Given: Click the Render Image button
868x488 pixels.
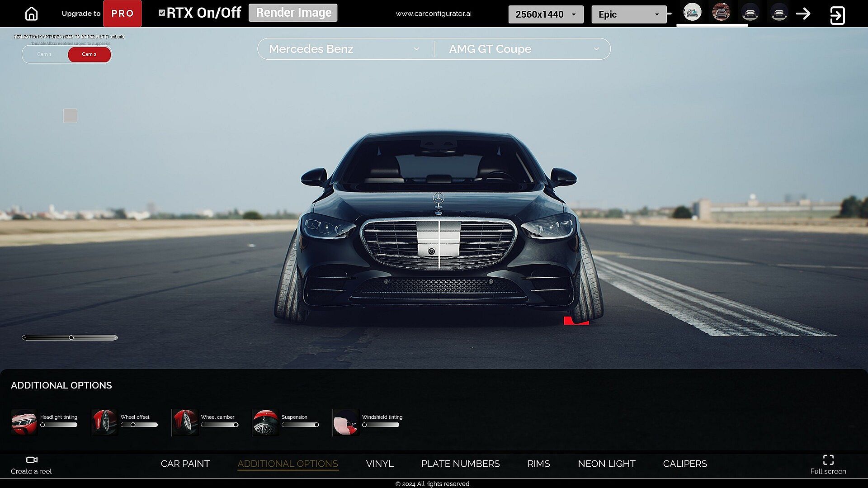Looking at the screenshot, I should click(x=293, y=13).
